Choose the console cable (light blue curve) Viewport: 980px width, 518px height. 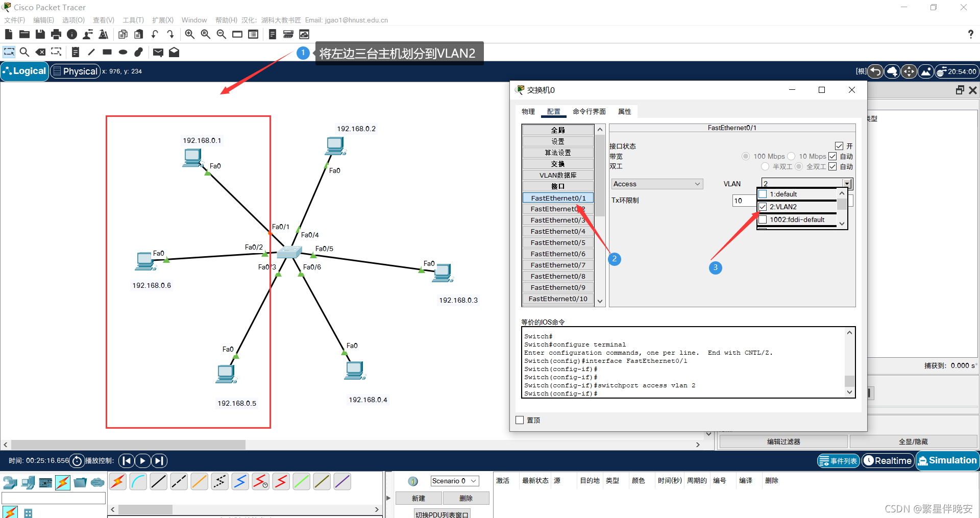click(x=138, y=481)
